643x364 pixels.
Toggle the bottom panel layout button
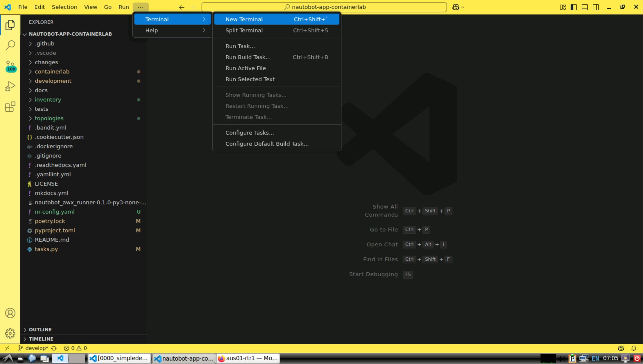[585, 7]
